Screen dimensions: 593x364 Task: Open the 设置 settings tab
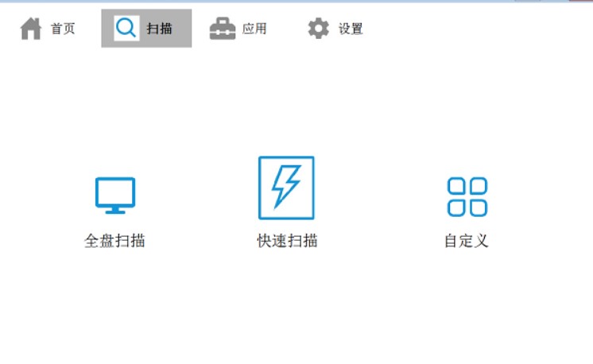pos(335,29)
